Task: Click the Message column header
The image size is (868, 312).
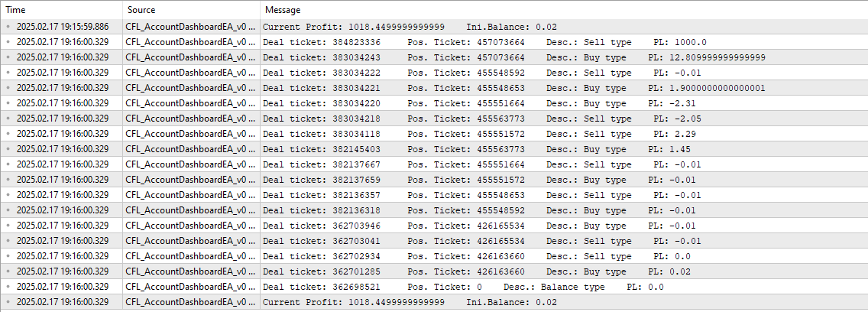Action: click(564, 10)
